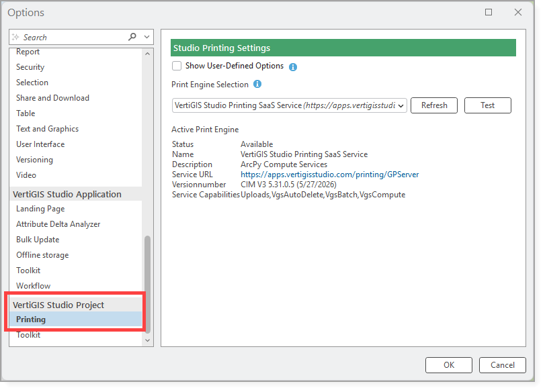Select the Workflow entry
The image size is (545, 392).
[34, 286]
